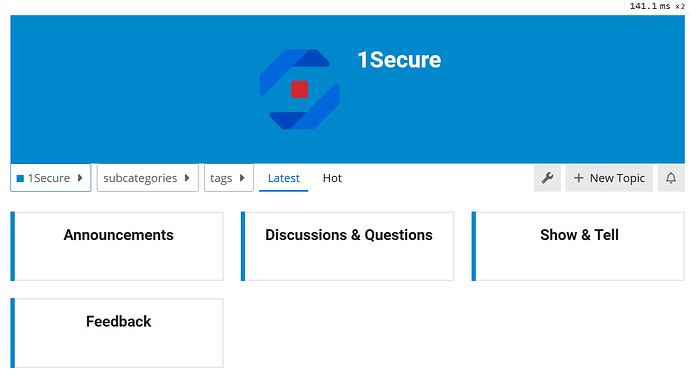Click the wrench category settings icon

pyautogui.click(x=547, y=178)
